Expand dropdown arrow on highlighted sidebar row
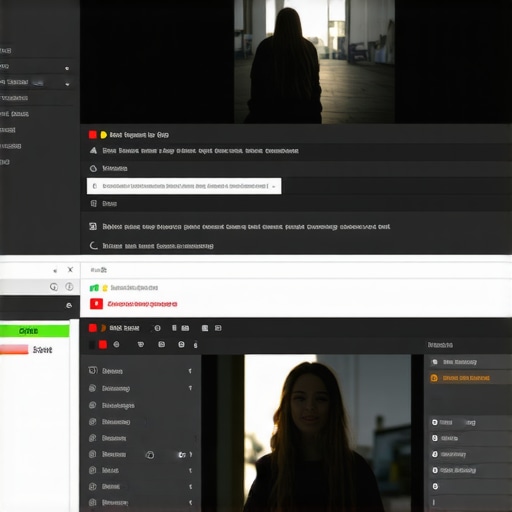512x512 pixels. coord(67,84)
